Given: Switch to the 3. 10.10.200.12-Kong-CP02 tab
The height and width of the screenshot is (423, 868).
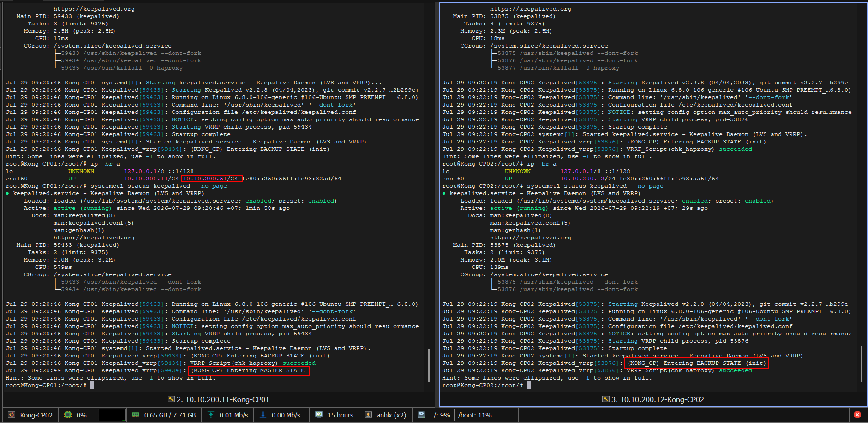Looking at the screenshot, I should pos(653,399).
